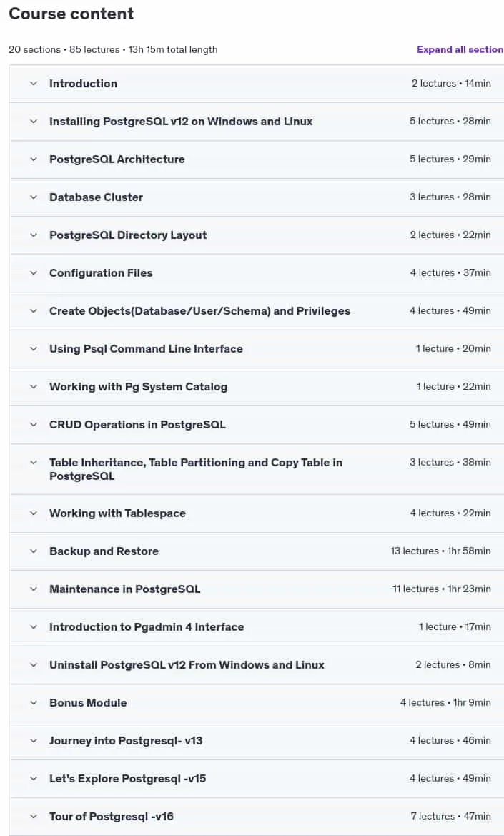Expand Backup and Restore section chevron
Viewport: 504px width, 836px height.
pyautogui.click(x=34, y=551)
